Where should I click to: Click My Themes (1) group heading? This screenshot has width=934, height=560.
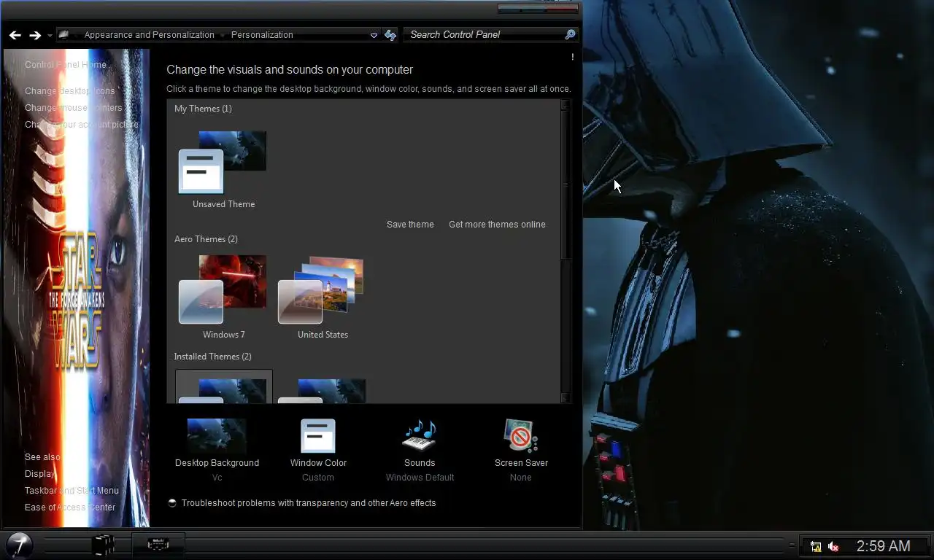[x=203, y=109]
